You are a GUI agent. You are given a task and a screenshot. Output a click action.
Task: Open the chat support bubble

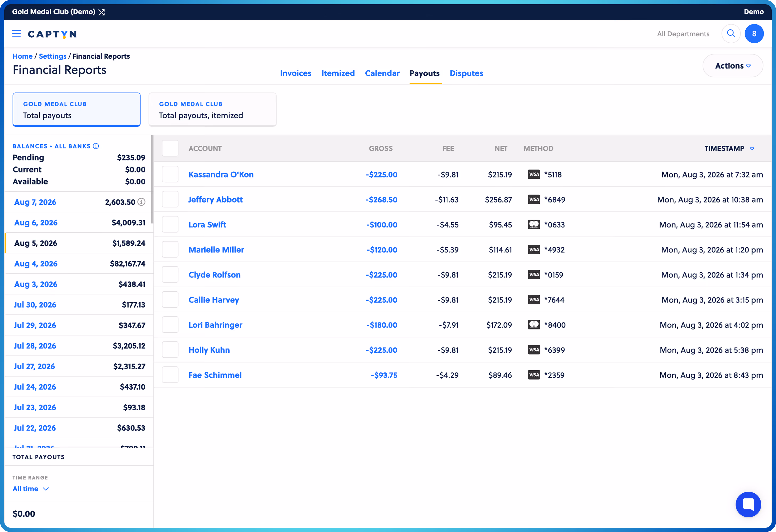pos(748,504)
